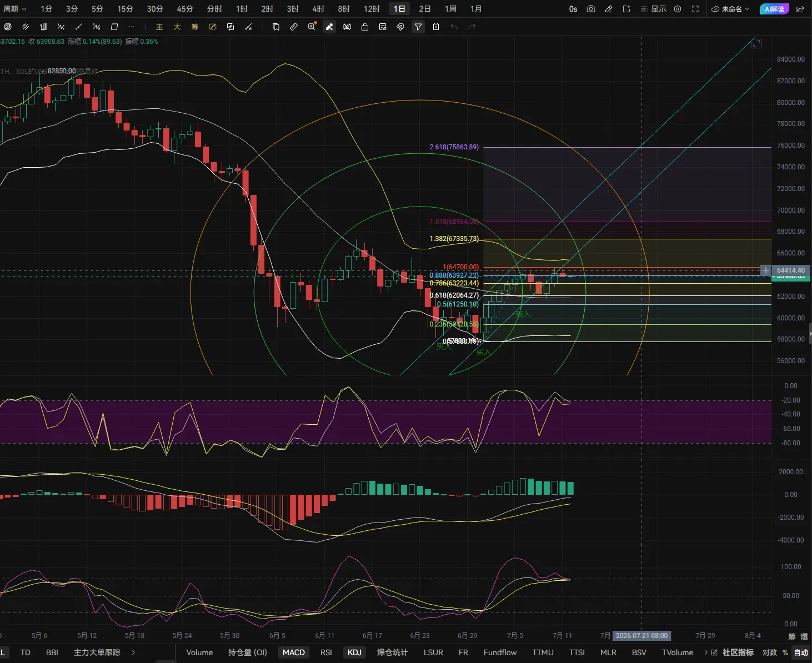Expand more drawing tools ellipsis
Image resolution: width=812 pixels, height=663 pixels.
pyautogui.click(x=132, y=27)
